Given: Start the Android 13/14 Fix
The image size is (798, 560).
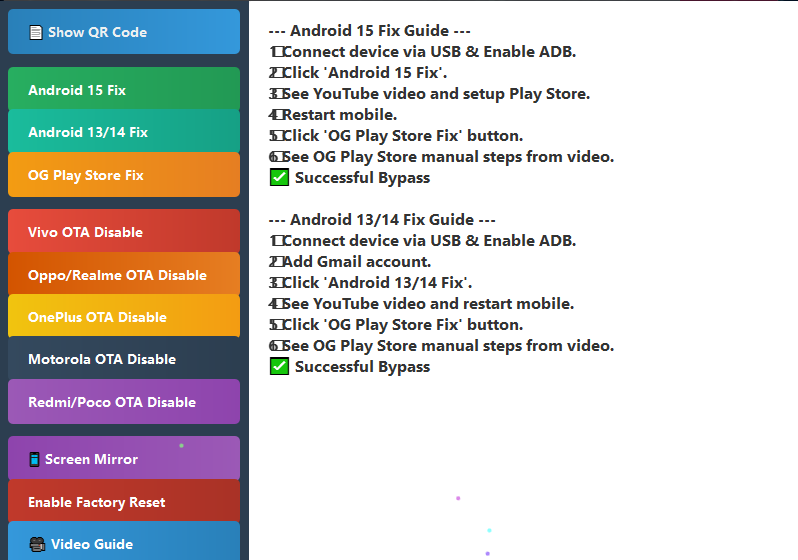Looking at the screenshot, I should (x=124, y=132).
